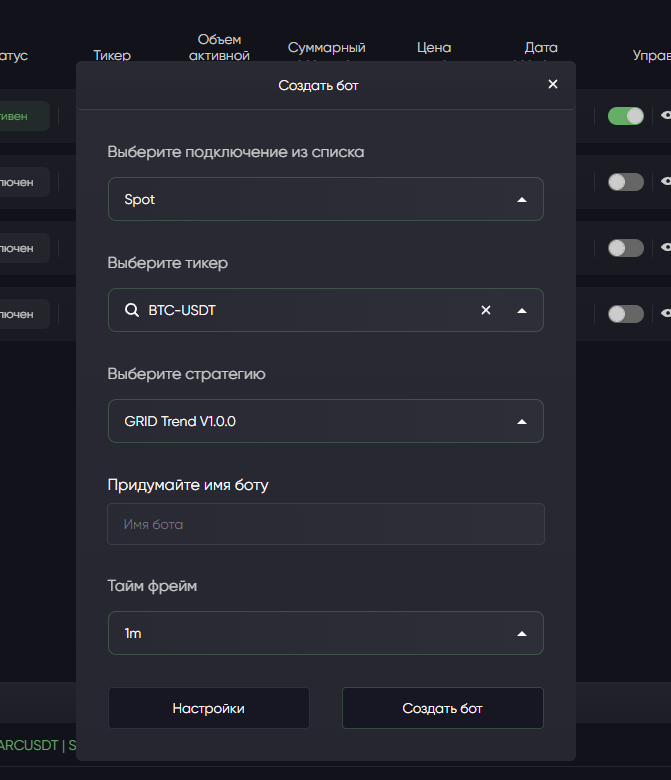671x780 pixels.
Task: Expand the ticker list dropdown arrow
Action: coord(521,310)
